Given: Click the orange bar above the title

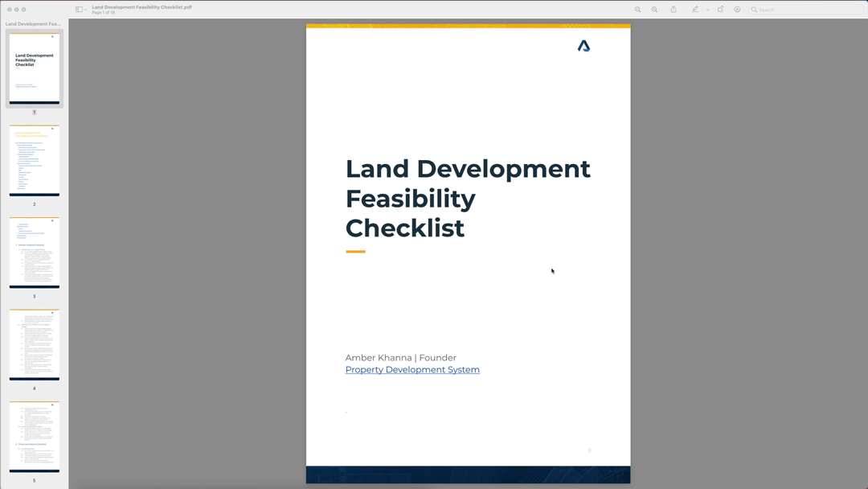Looking at the screenshot, I should pos(468,27).
